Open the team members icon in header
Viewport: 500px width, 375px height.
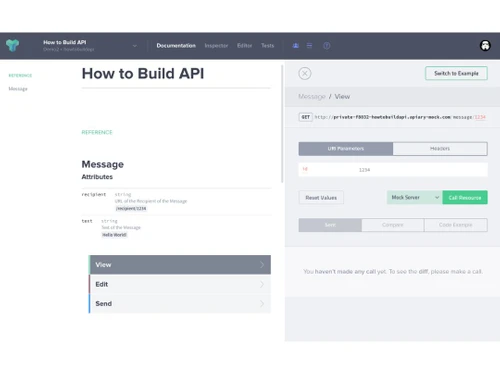[295, 46]
